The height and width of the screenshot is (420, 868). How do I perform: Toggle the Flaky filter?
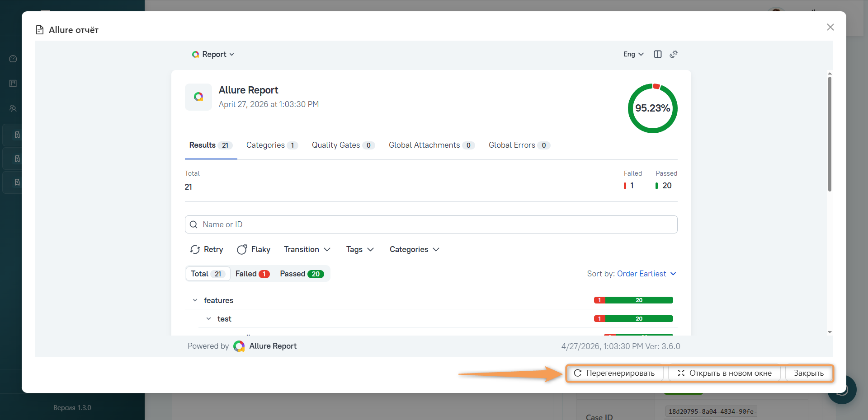254,249
